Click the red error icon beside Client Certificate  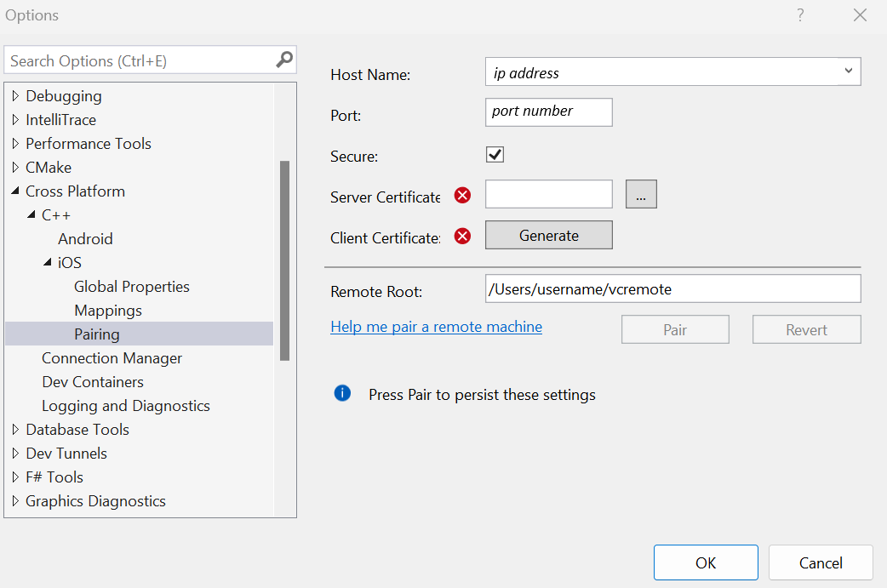[x=462, y=236]
